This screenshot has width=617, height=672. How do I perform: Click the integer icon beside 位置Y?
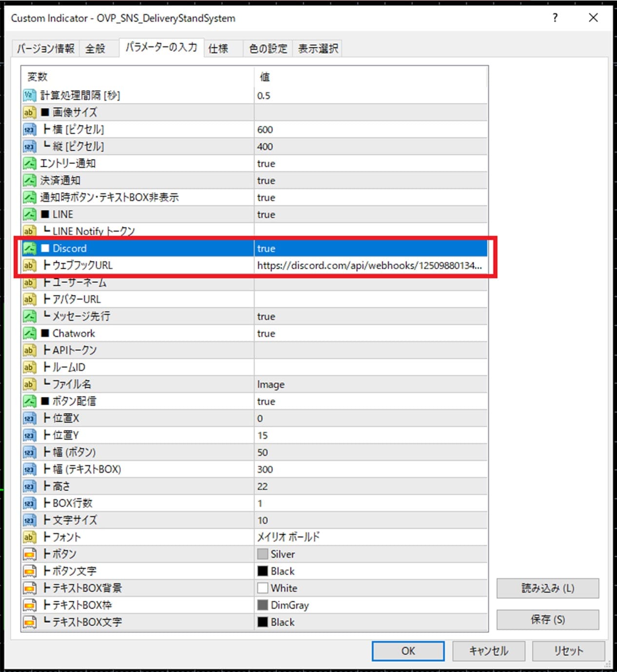point(29,435)
